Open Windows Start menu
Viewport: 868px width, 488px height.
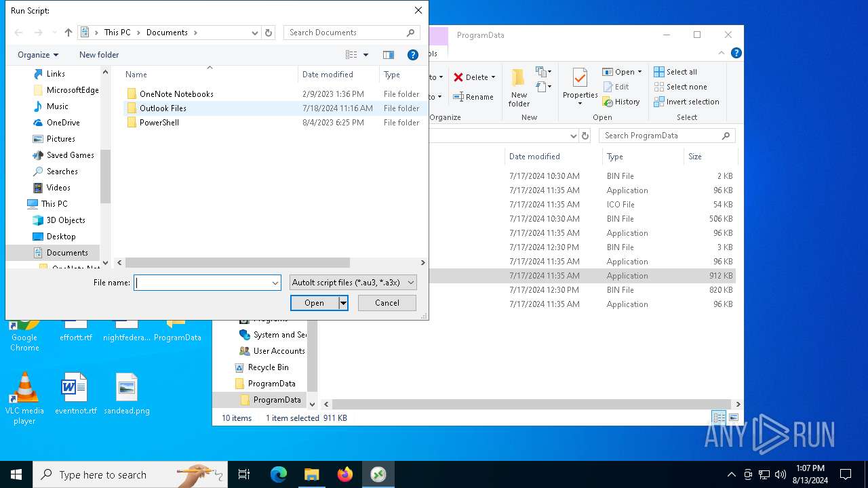click(x=16, y=474)
